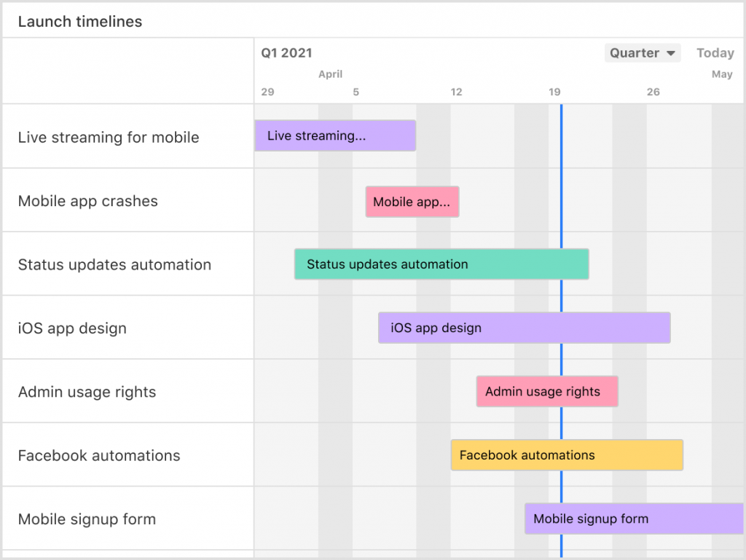This screenshot has height=560, width=746.
Task: Open the Quarter view dropdown
Action: [642, 53]
